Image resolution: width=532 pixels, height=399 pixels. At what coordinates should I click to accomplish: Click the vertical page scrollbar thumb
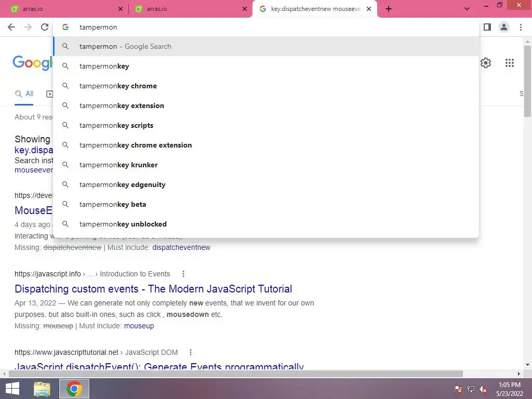(527, 82)
